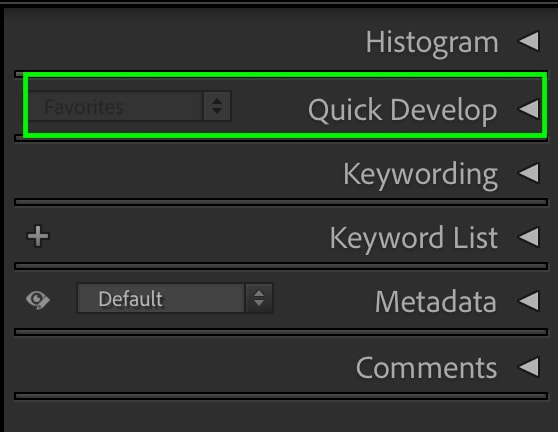Click the Quick Develop panel title
The width and height of the screenshot is (558, 432).
402,110
